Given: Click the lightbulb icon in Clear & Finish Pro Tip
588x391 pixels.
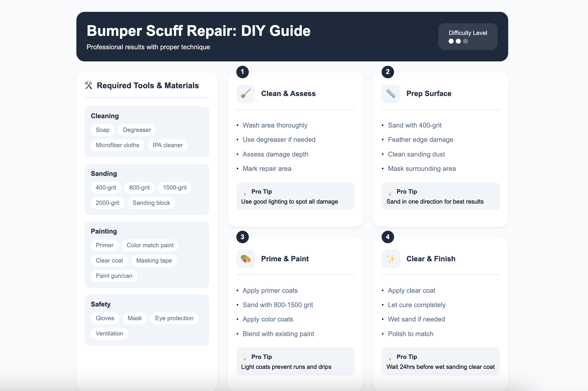Looking at the screenshot, I should point(390,356).
